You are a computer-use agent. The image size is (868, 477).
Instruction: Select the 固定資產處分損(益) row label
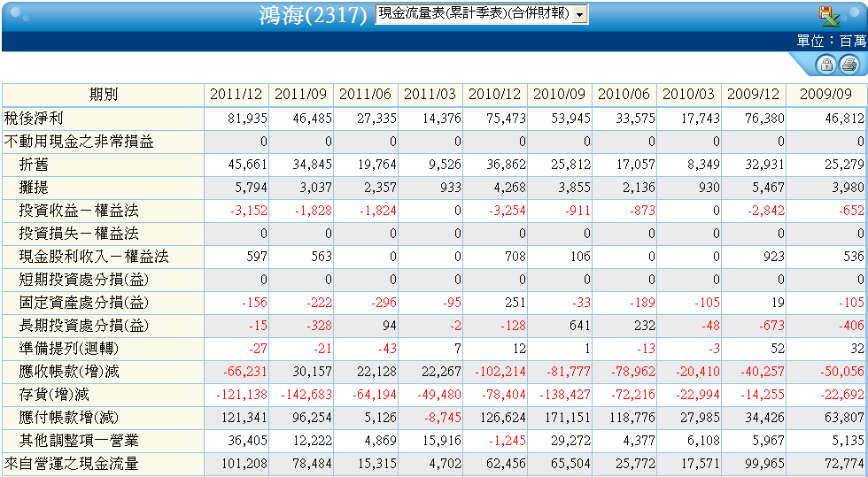click(84, 303)
